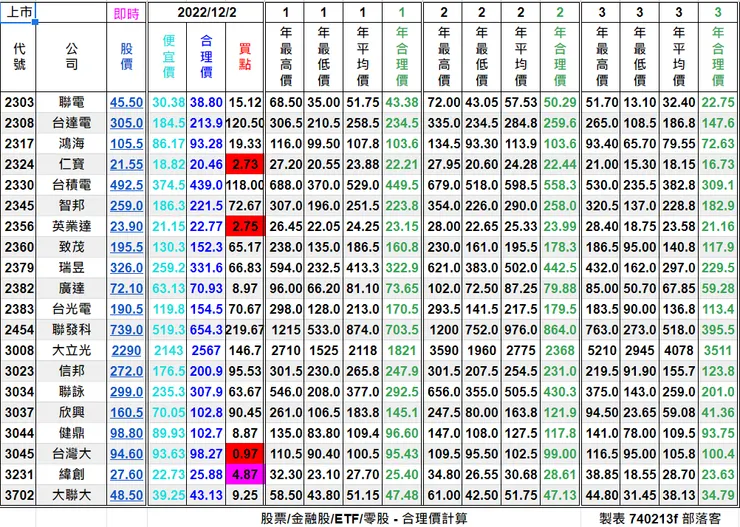Click the 72.10 price link for 廣達
The height and width of the screenshot is (527, 740).
point(126,288)
